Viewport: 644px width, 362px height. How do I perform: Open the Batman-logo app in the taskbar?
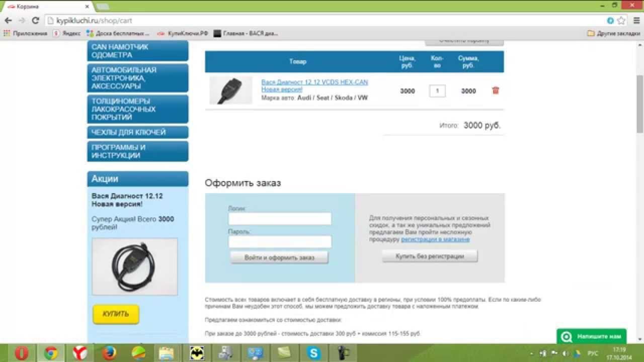(197, 353)
